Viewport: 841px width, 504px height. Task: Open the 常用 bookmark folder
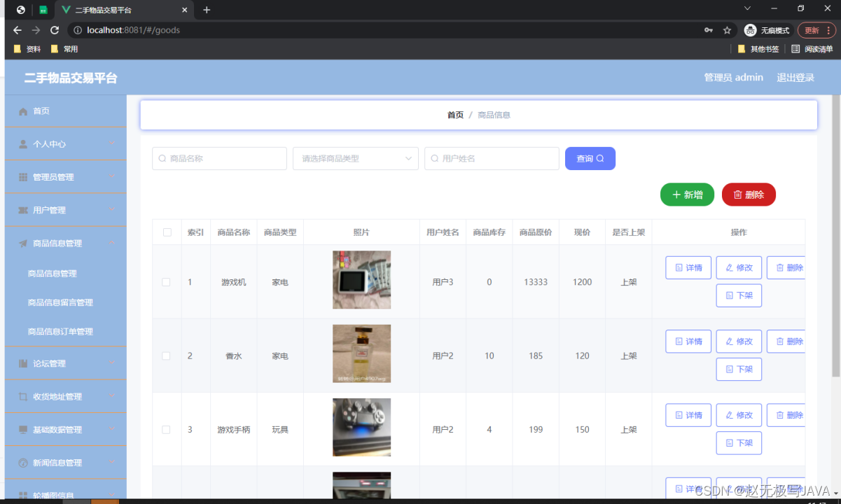click(64, 49)
